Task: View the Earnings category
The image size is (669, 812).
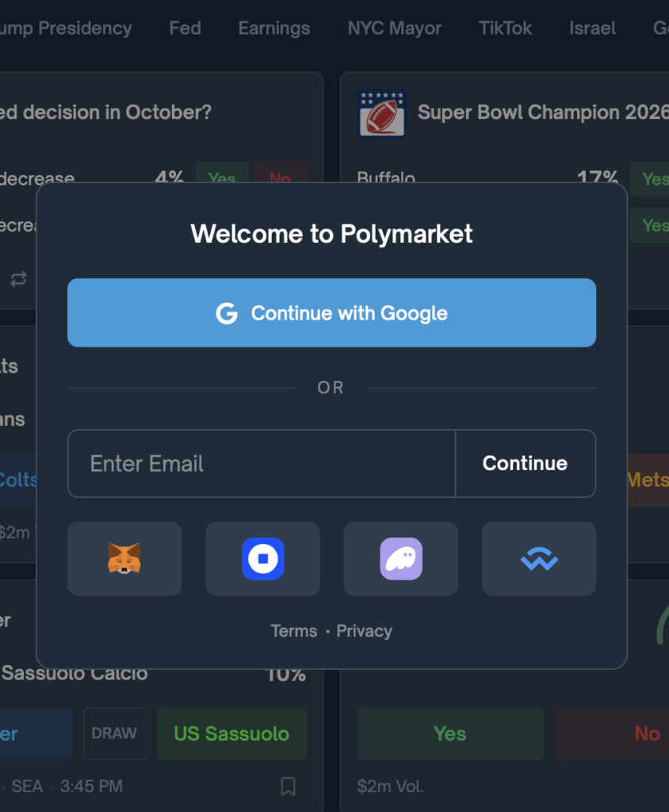Action: click(x=273, y=28)
